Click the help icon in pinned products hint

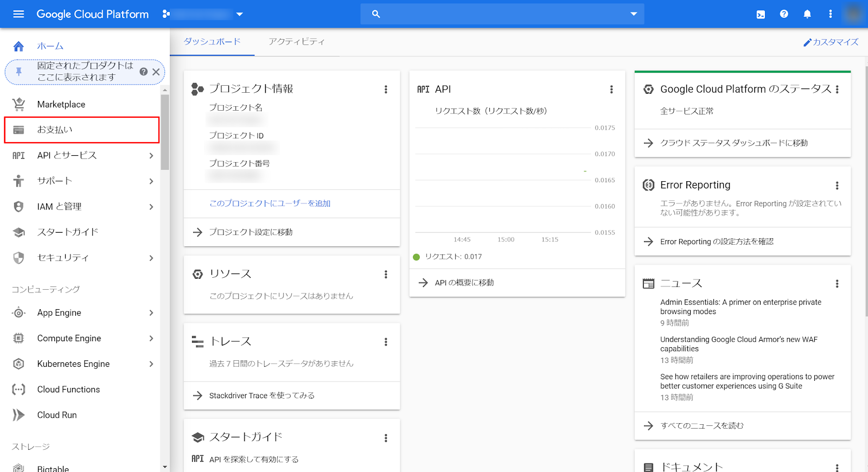144,72
